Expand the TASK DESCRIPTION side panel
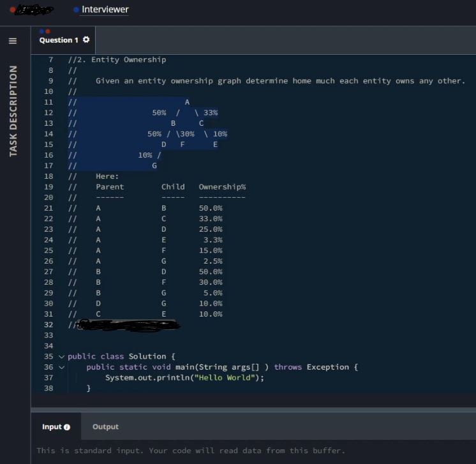Image resolution: width=476 pixels, height=464 pixels. 13,111
